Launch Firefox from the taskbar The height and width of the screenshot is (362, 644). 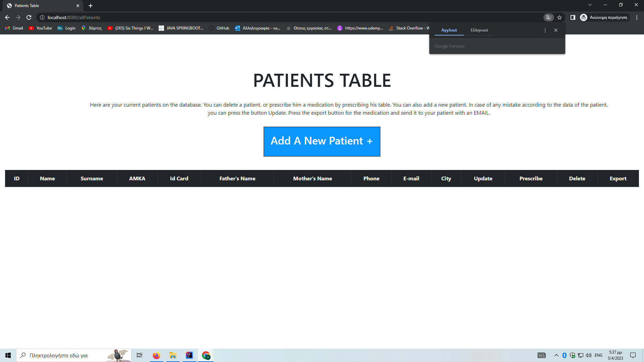coord(156,355)
